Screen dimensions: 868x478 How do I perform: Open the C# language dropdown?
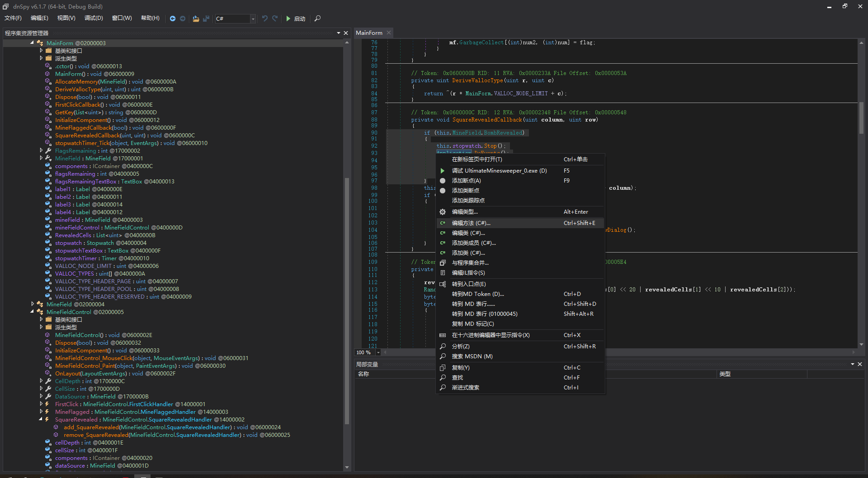pos(253,19)
